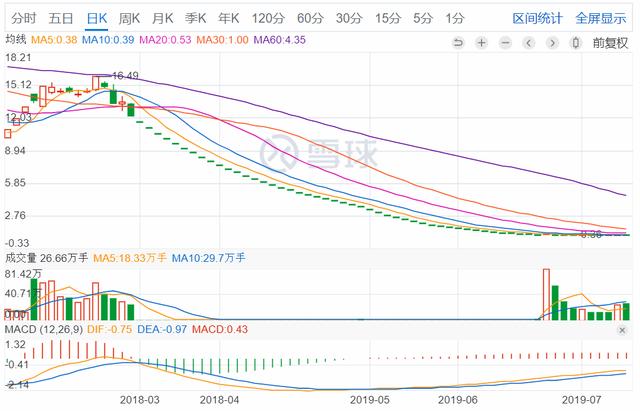Screen dimensions: 640x411
Task: Select the 周K tab
Action: (x=129, y=18)
